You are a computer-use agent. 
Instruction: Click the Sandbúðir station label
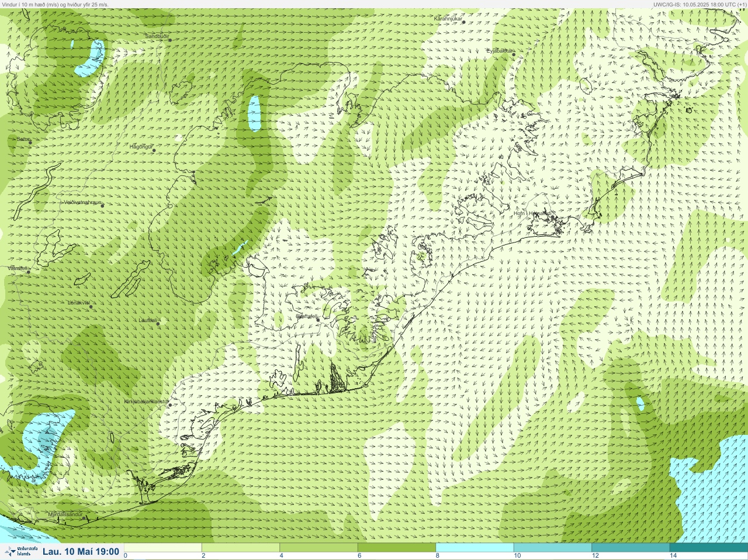pyautogui.click(x=157, y=36)
